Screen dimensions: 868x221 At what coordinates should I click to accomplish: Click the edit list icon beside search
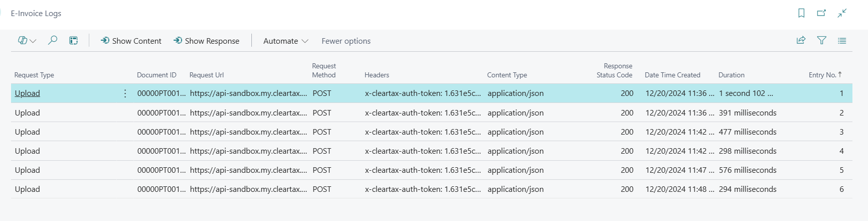tap(73, 41)
